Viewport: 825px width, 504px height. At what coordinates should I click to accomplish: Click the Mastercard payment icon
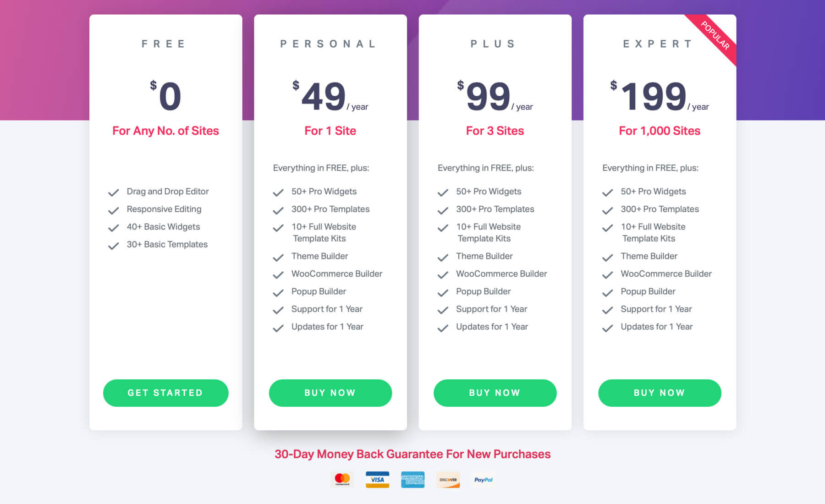click(x=342, y=480)
